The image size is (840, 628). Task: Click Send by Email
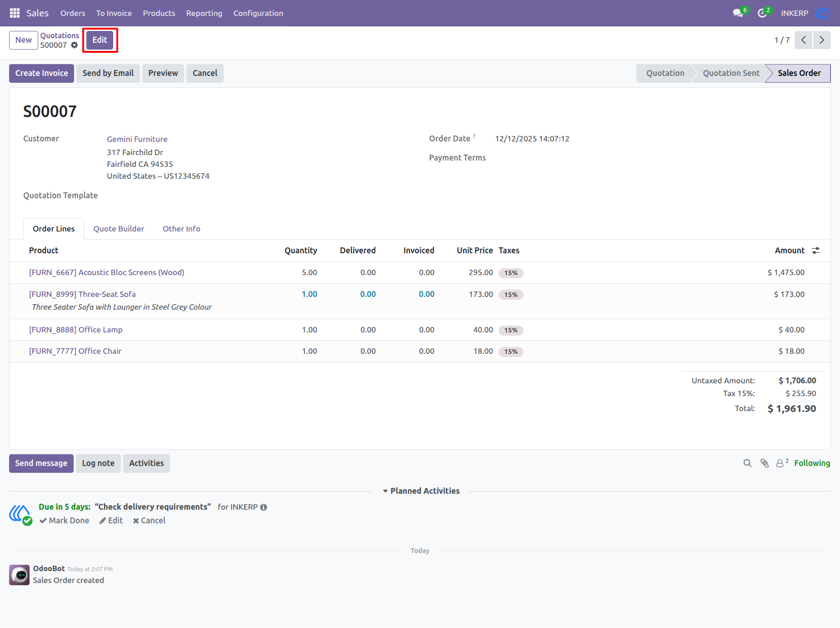pyautogui.click(x=108, y=73)
